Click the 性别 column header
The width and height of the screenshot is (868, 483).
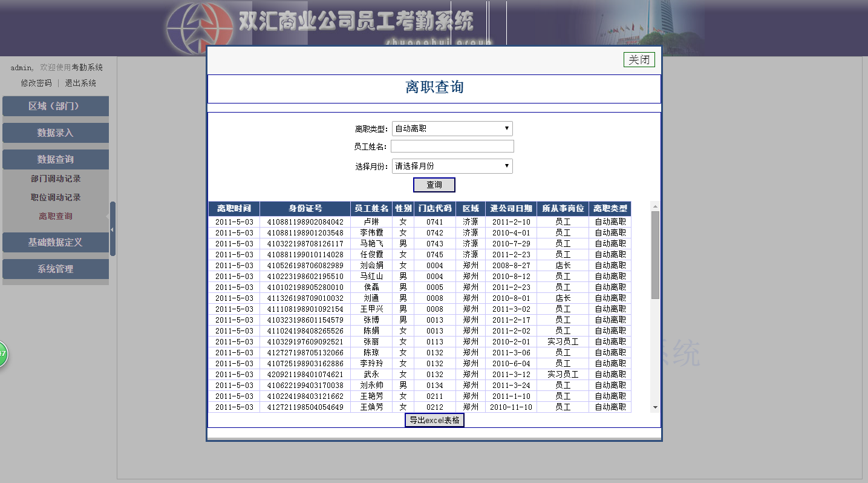point(403,209)
